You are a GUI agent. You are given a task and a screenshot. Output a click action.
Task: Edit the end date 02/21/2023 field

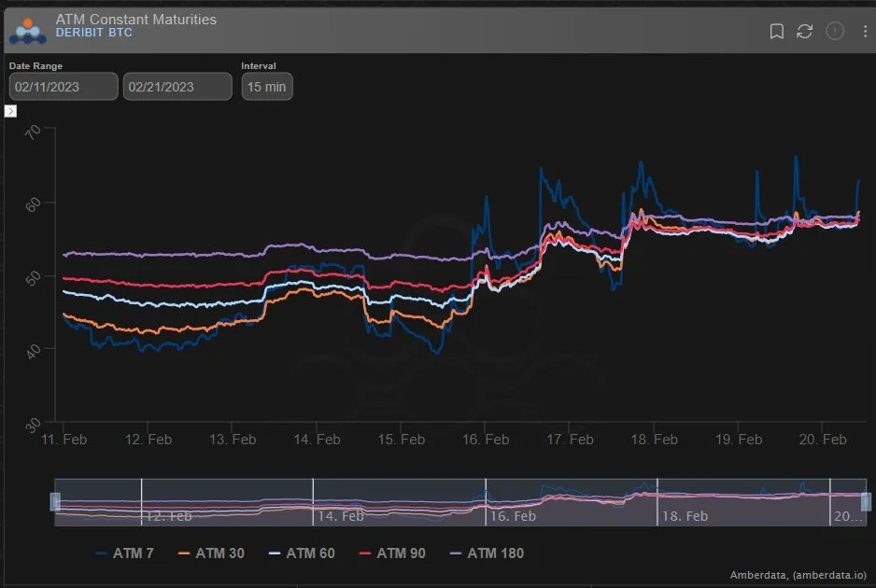click(177, 87)
